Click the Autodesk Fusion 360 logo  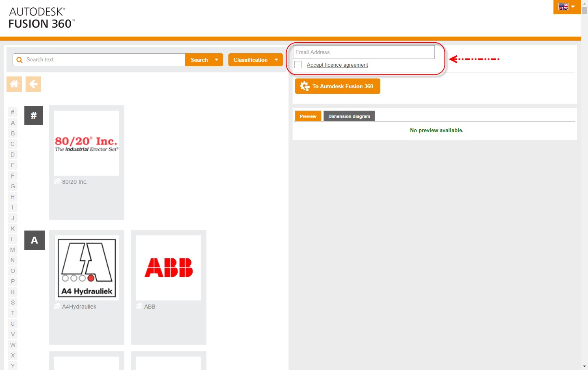tap(41, 18)
